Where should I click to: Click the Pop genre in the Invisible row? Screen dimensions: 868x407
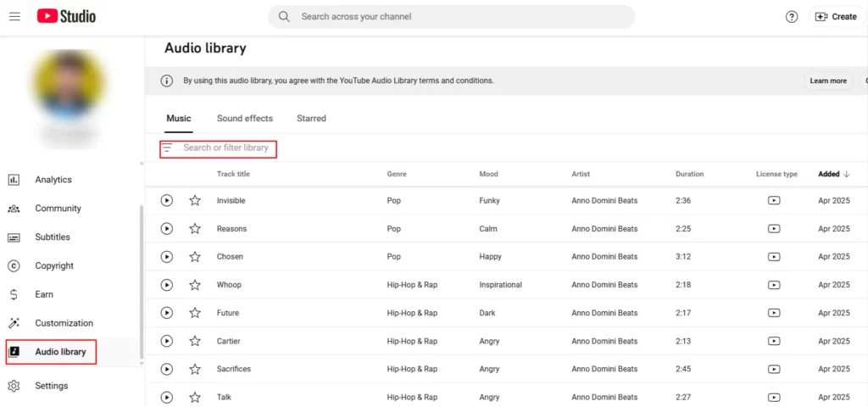(393, 200)
